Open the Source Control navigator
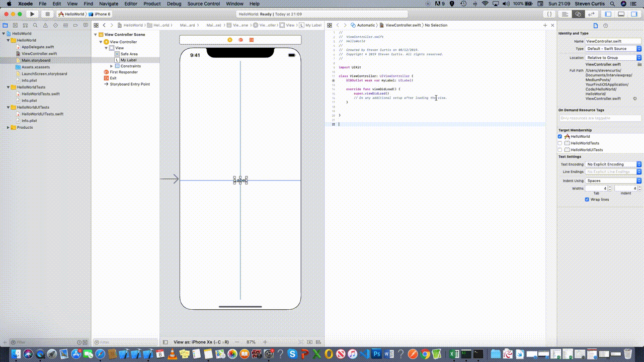This screenshot has height=362, width=644. 15,25
